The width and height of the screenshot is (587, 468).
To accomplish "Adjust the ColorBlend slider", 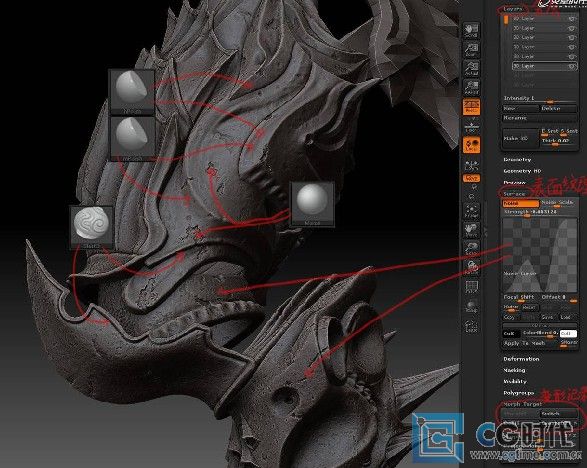I will click(x=540, y=334).
